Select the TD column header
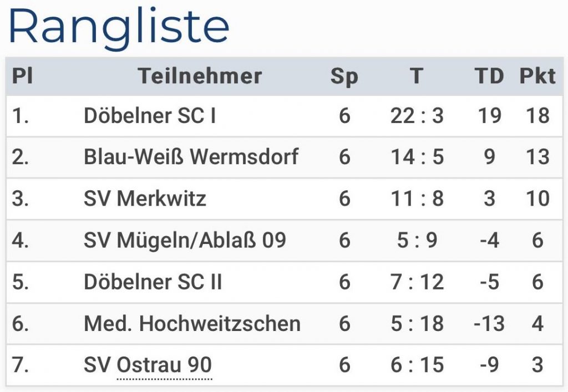 (x=489, y=76)
